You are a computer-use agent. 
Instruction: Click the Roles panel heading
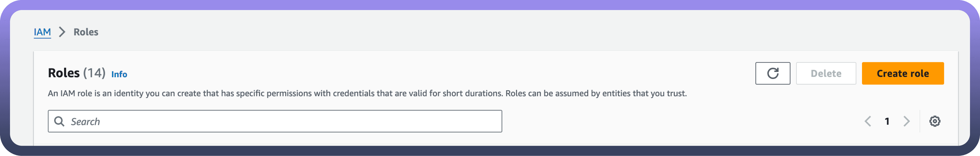(x=63, y=73)
